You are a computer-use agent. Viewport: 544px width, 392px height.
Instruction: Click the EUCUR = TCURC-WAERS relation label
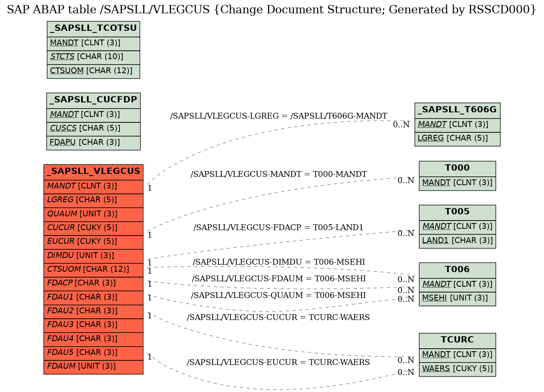pos(278,362)
